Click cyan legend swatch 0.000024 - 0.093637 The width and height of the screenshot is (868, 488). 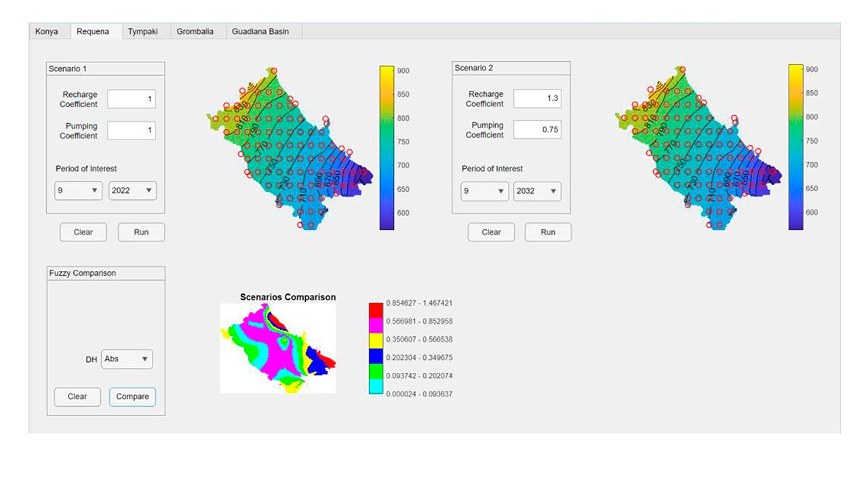[x=376, y=387]
